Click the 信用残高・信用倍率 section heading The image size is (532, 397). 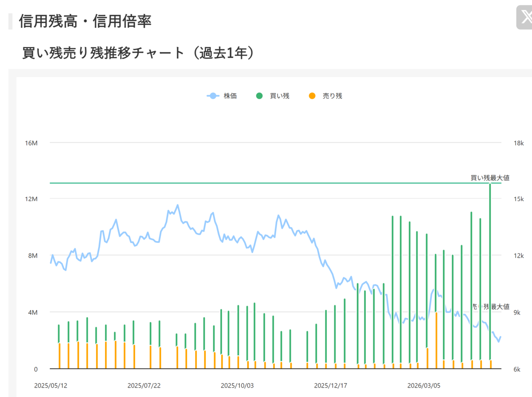pyautogui.click(x=85, y=21)
